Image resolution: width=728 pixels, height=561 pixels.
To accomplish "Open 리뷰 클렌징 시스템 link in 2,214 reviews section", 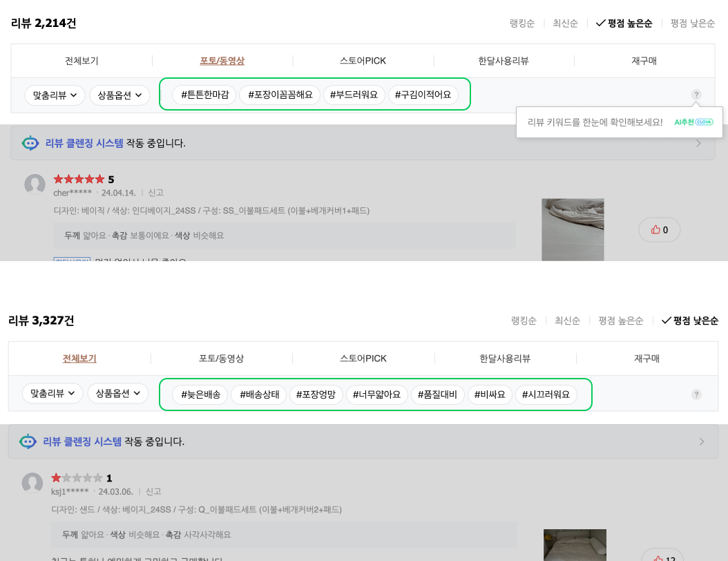I will point(84,143).
